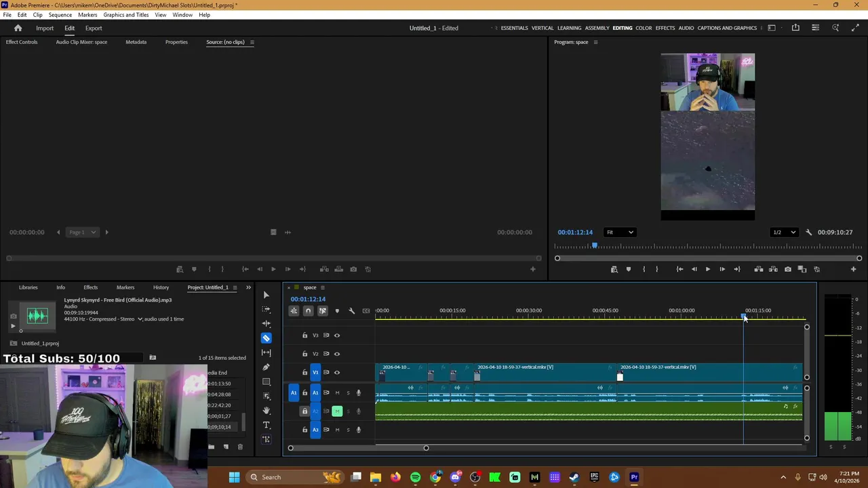The height and width of the screenshot is (488, 868).
Task: Open the Quick Export share icon
Action: (795, 28)
